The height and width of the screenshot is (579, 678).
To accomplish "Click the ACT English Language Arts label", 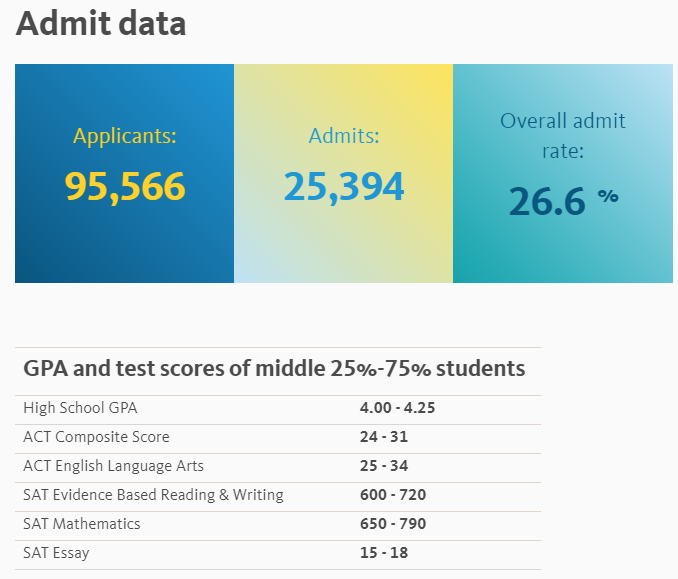I will 113,466.
